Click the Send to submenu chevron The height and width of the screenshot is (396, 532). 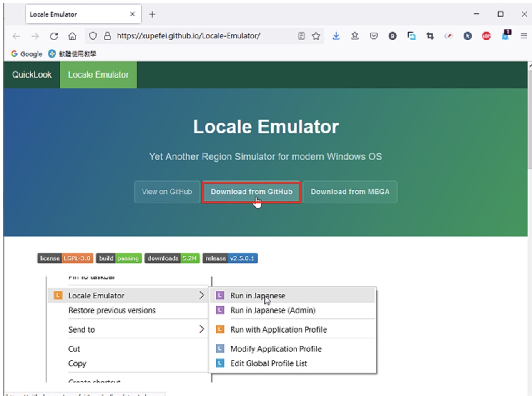click(x=201, y=329)
